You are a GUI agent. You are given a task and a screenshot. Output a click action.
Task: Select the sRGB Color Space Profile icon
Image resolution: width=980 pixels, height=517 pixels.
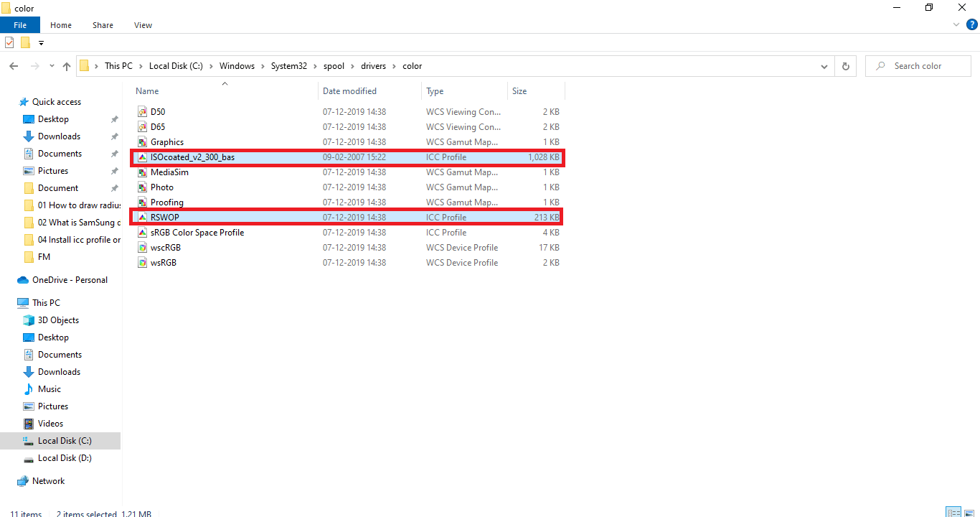[142, 233]
